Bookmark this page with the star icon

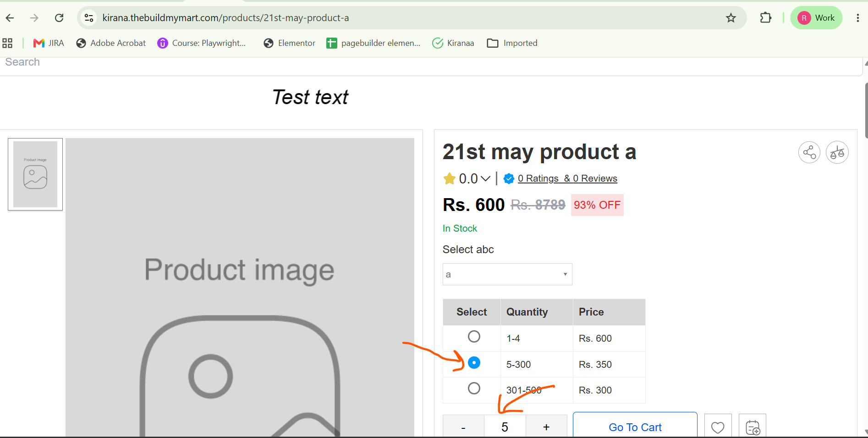coord(731,18)
